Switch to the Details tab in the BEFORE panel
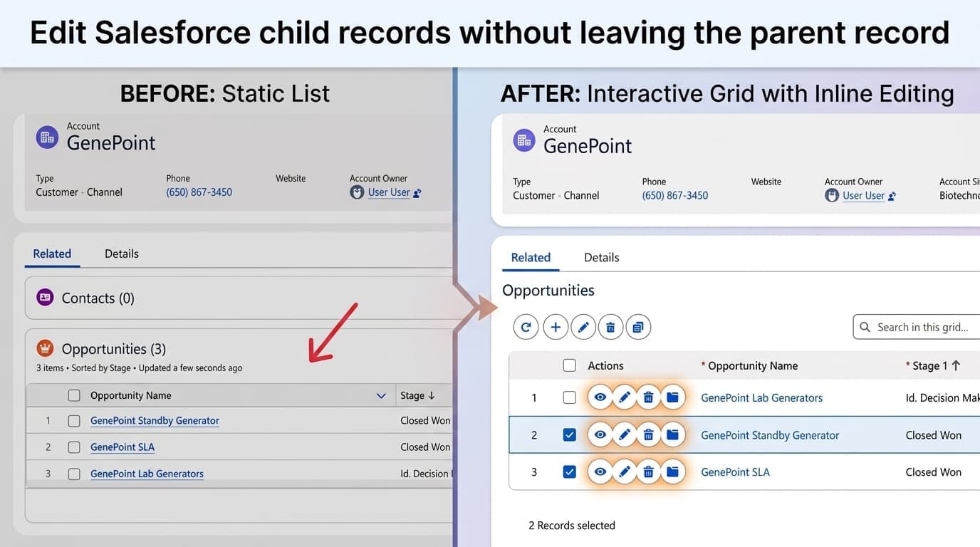Image resolution: width=980 pixels, height=547 pixels. click(x=122, y=254)
